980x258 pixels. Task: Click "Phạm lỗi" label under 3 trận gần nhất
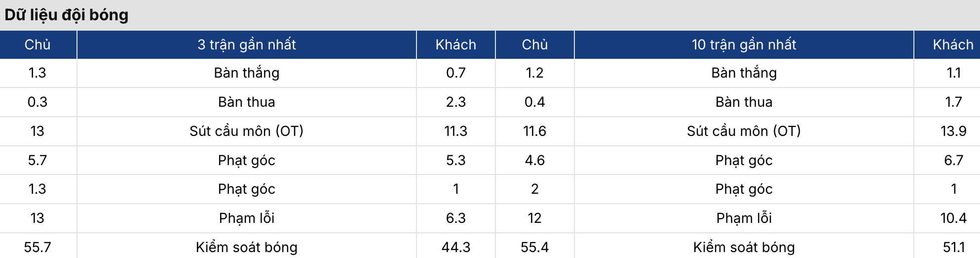[x=247, y=218]
